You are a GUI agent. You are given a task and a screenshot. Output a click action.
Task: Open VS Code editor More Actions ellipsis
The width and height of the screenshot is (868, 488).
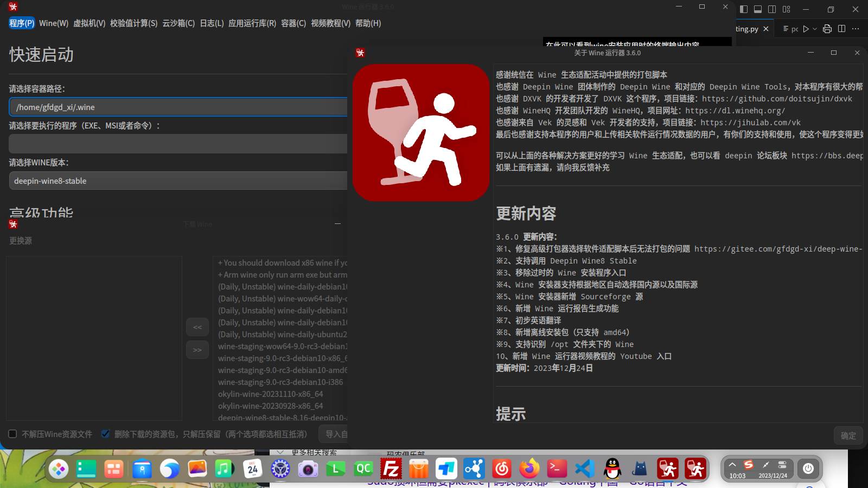[x=856, y=29]
